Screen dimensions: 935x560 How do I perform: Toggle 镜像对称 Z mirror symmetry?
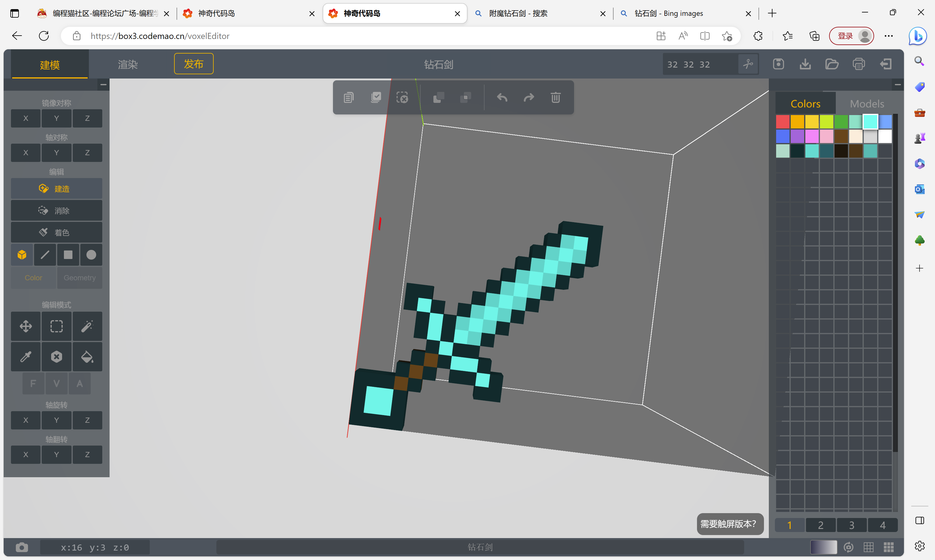(87, 118)
